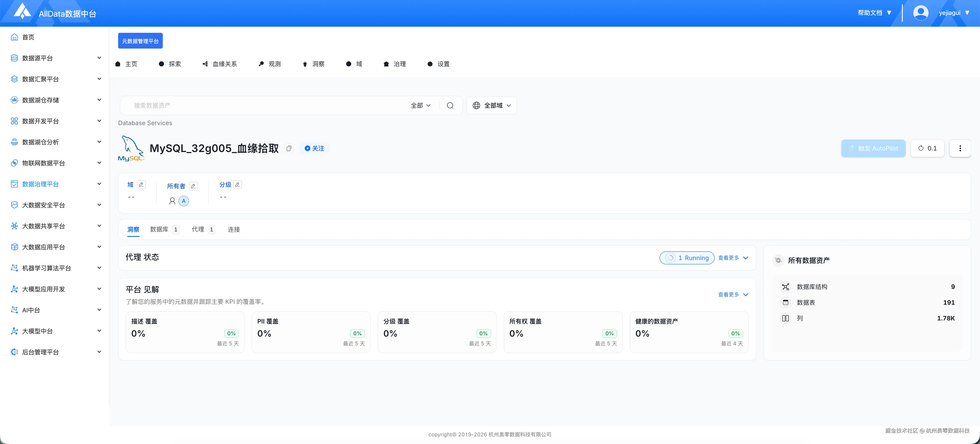Viewport: 980px width, 444px height.
Task: Expand the 数据汇聚平台 sidebar menu
Action: click(x=56, y=79)
